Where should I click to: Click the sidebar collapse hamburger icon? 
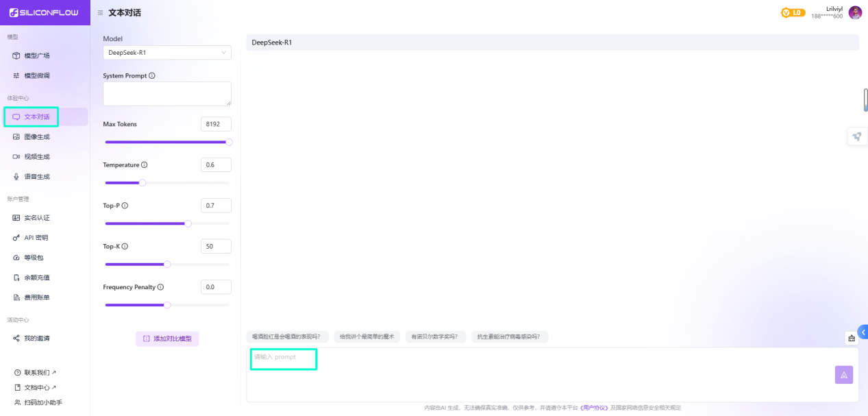click(x=101, y=12)
